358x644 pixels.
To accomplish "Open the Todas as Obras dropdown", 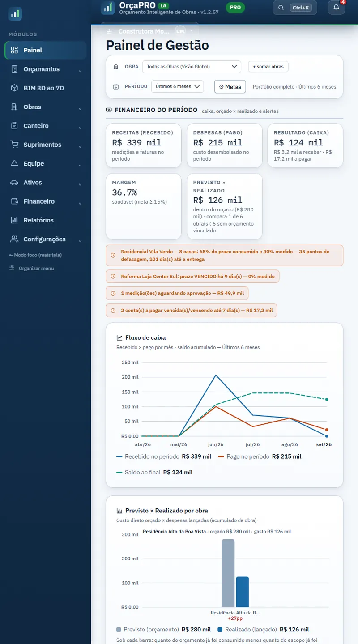I will (x=192, y=67).
